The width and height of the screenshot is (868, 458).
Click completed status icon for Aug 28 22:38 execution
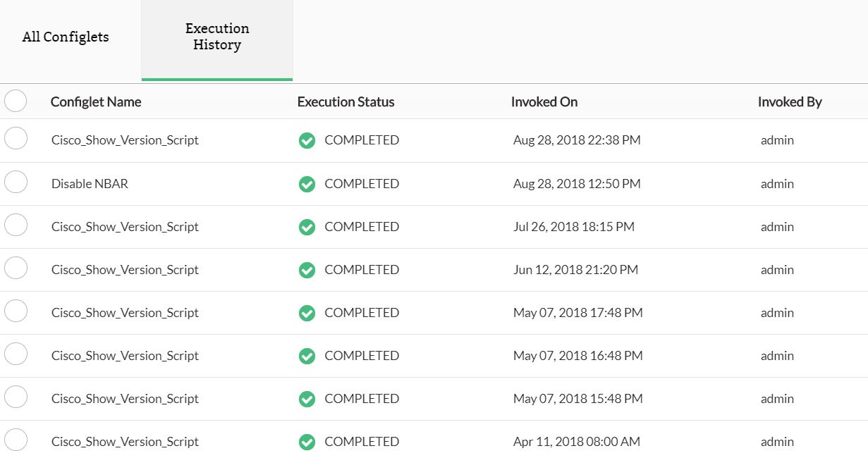pos(307,140)
